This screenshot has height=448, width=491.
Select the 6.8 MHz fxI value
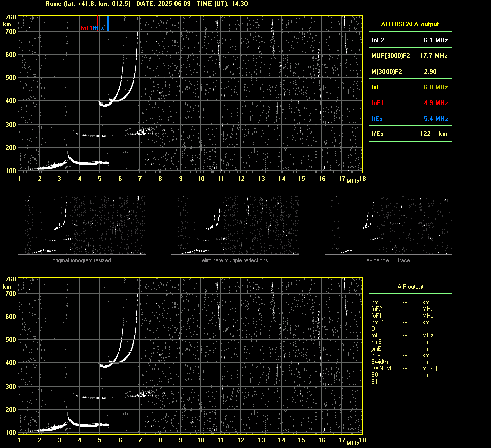[436, 87]
